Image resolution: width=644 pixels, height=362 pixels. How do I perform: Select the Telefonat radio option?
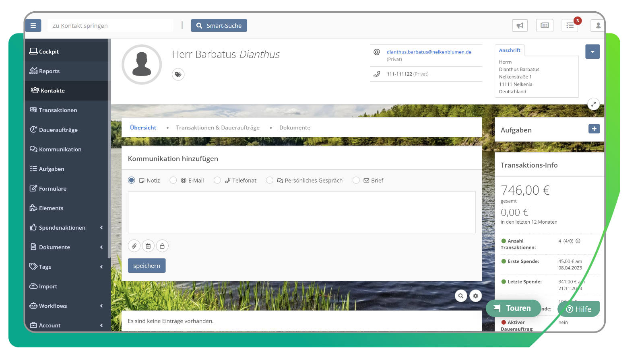(217, 180)
